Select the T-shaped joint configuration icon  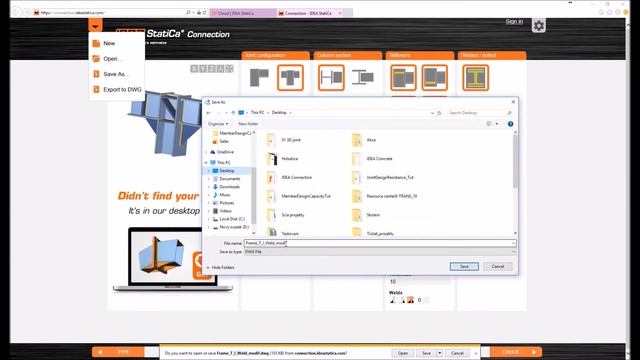pyautogui.click(x=290, y=78)
